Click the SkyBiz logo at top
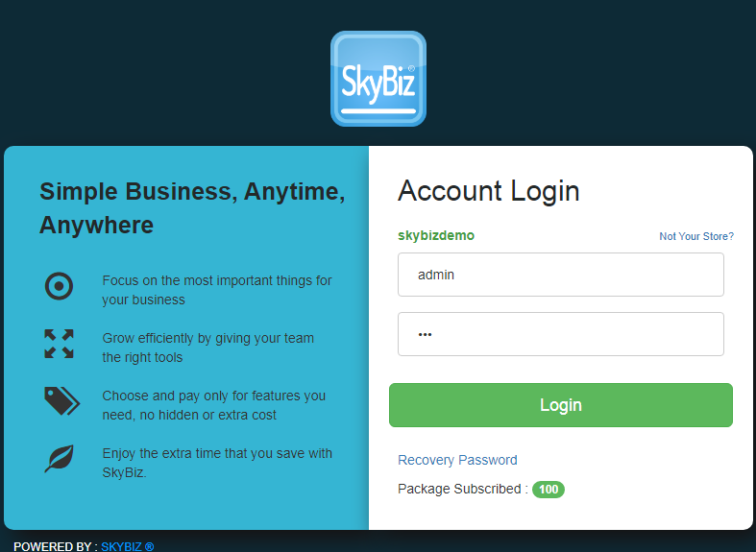 (x=378, y=79)
